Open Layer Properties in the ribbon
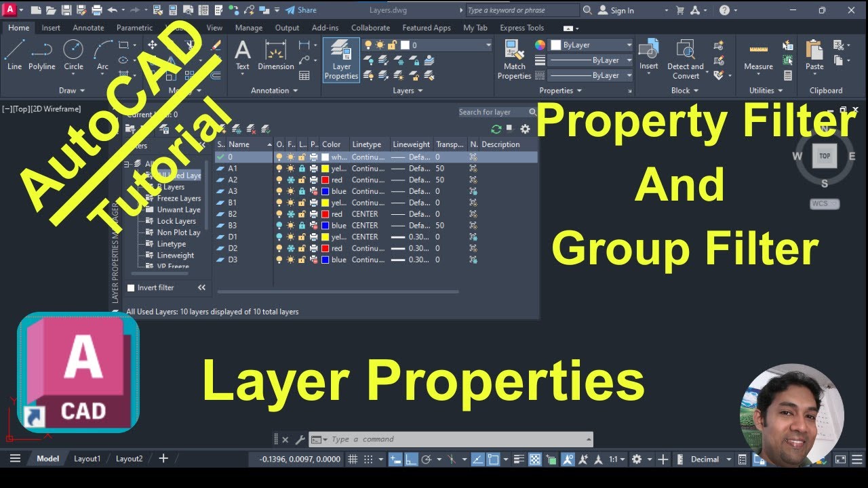The height and width of the screenshot is (488, 868). (x=341, y=60)
